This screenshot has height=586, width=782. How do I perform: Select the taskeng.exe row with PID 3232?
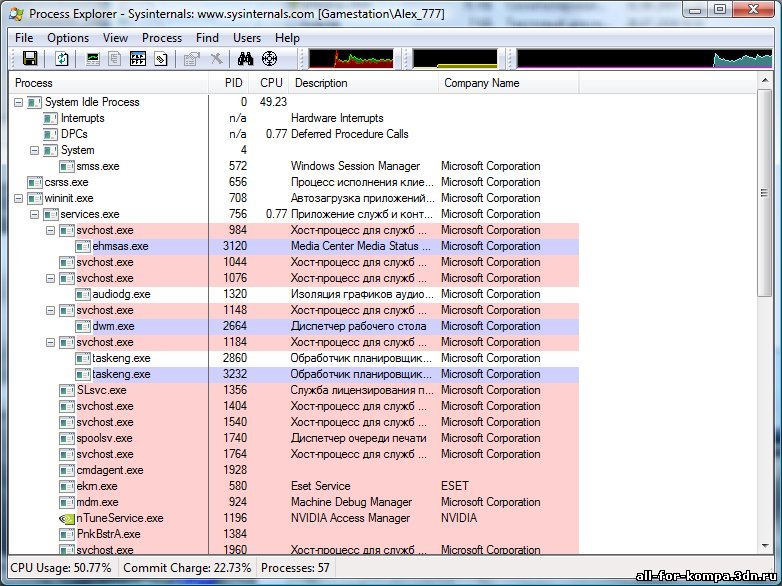[x=294, y=375]
